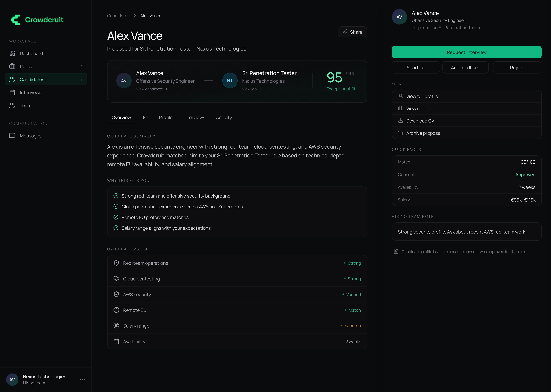Click the check icon beside Salary range aligns
Viewport: 551px width, 392px height.
[x=116, y=228]
